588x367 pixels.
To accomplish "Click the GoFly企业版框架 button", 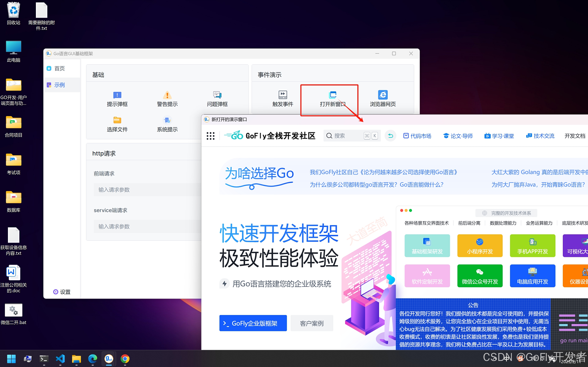I will 253,323.
